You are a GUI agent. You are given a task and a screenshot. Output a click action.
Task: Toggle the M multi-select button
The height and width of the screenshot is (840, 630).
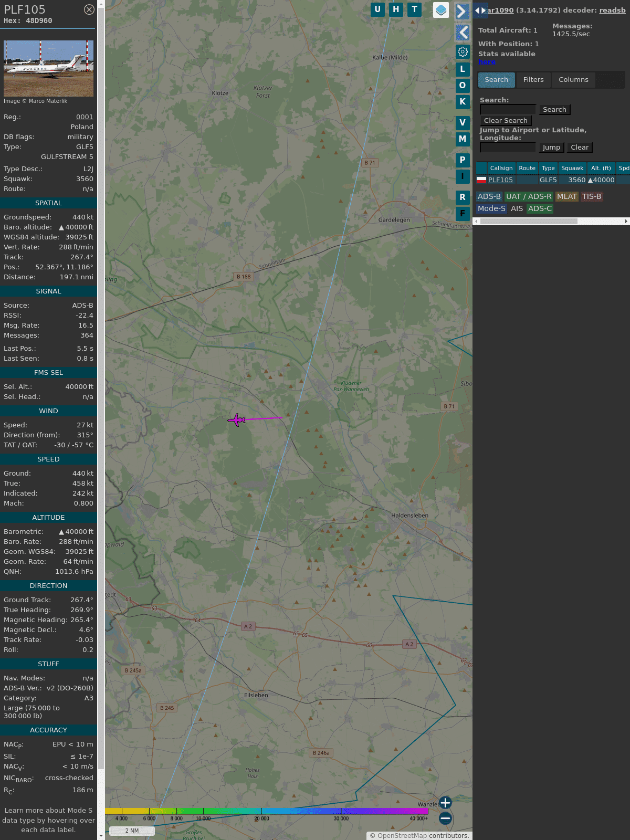[463, 139]
